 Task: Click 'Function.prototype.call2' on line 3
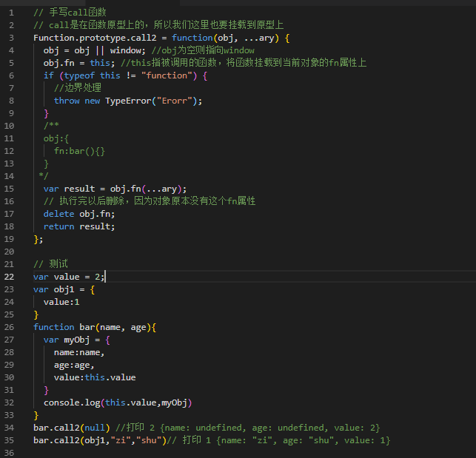95,38
